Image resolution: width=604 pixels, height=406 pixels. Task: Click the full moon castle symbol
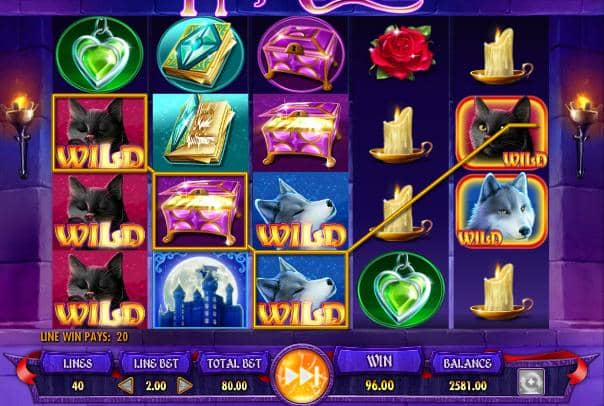click(200, 290)
